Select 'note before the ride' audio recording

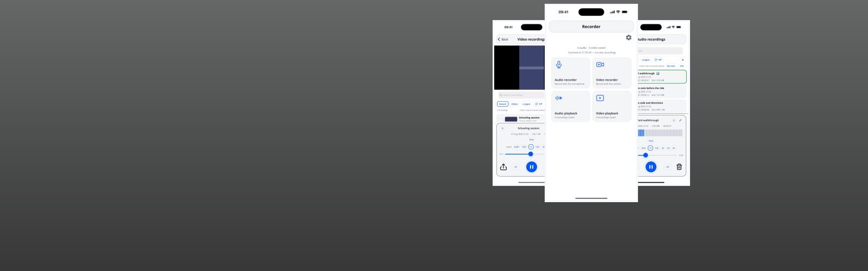662,91
